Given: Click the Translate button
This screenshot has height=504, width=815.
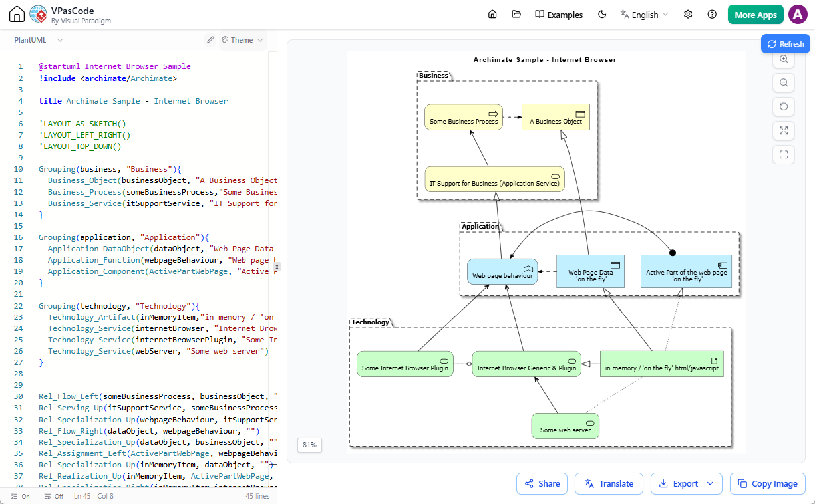Looking at the screenshot, I should click(x=609, y=483).
